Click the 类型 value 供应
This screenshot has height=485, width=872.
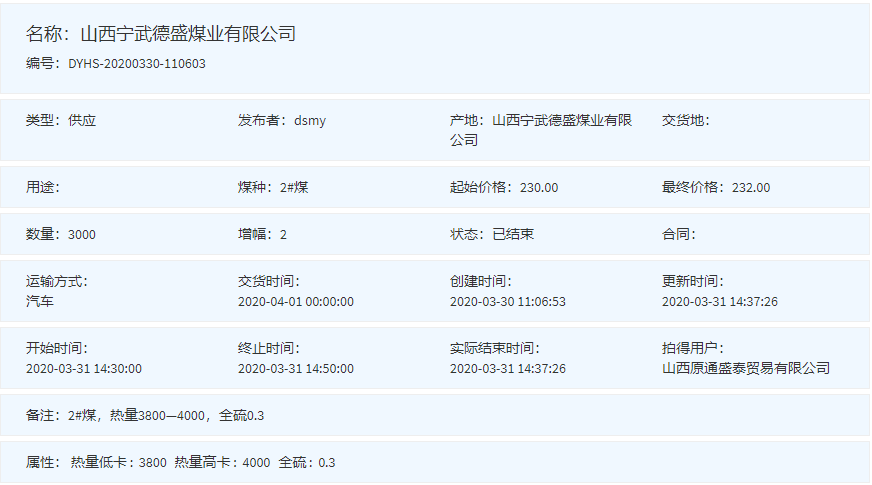pyautogui.click(x=82, y=121)
